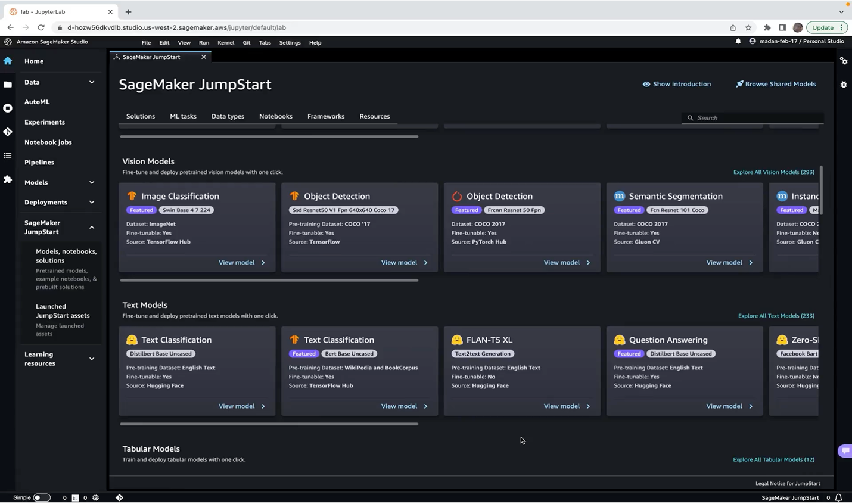The height and width of the screenshot is (504, 852).
Task: Expand the Deployments section chevron
Action: [x=92, y=202]
